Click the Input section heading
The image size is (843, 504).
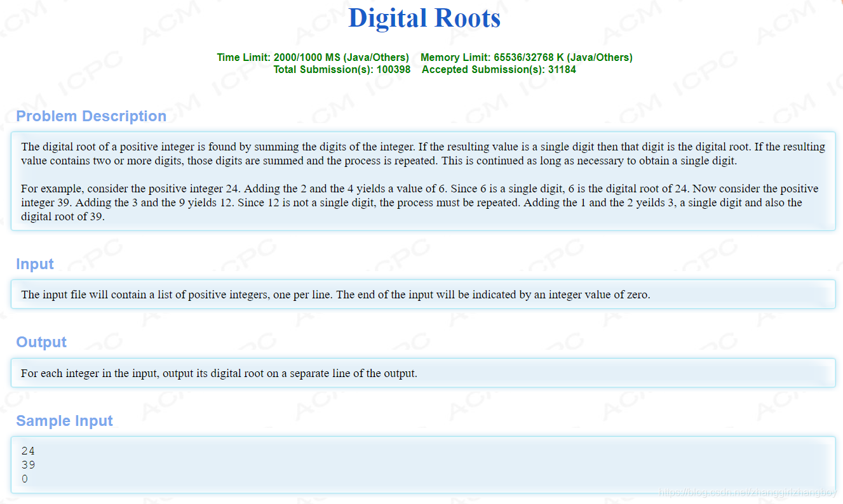[35, 264]
